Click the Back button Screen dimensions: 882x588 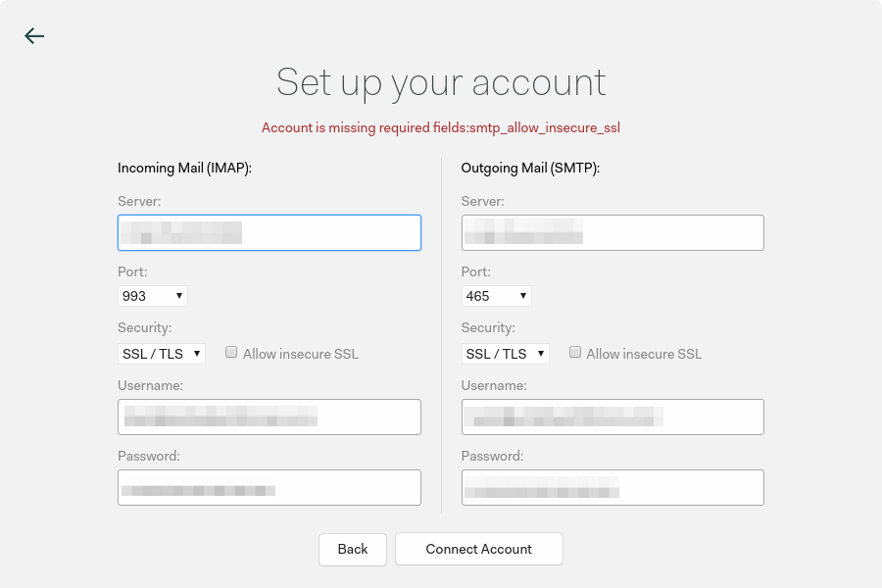(x=353, y=549)
